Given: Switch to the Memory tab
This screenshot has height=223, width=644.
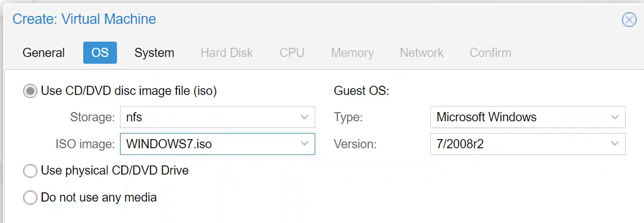Looking at the screenshot, I should (x=353, y=53).
